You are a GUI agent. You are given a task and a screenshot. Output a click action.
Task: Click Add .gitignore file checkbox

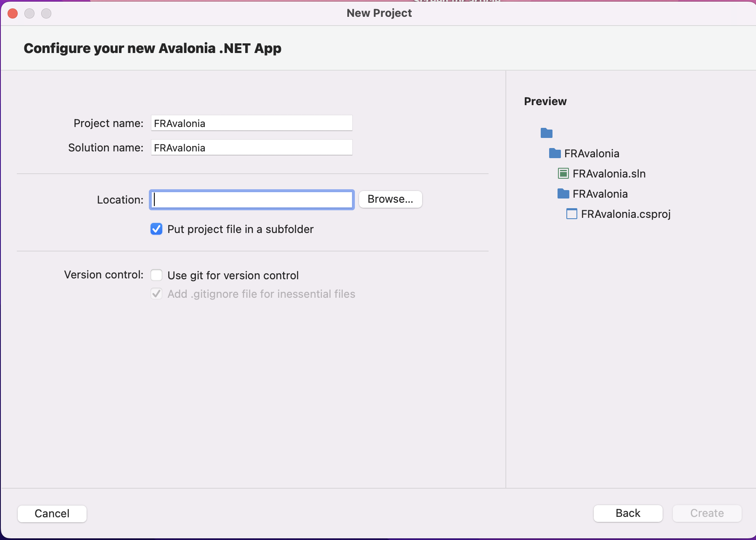156,294
